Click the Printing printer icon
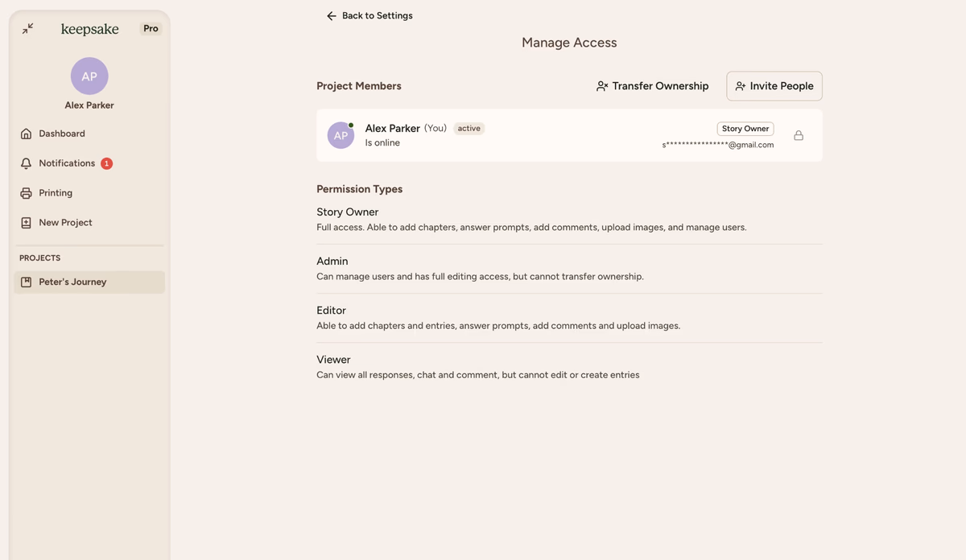This screenshot has width=966, height=560. click(26, 193)
